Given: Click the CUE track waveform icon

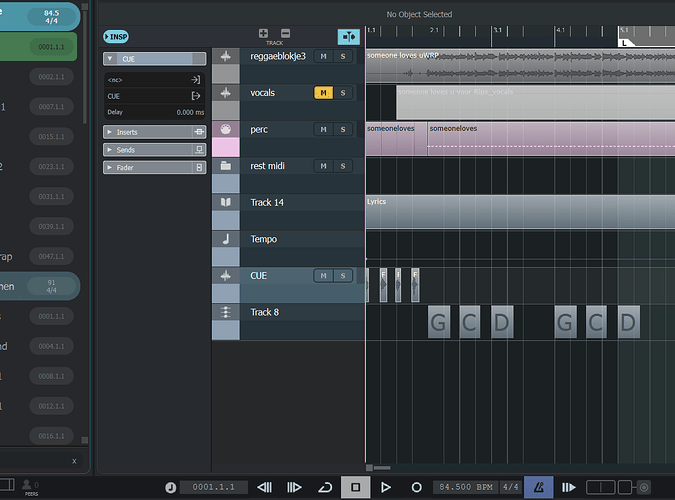Looking at the screenshot, I should (226, 276).
